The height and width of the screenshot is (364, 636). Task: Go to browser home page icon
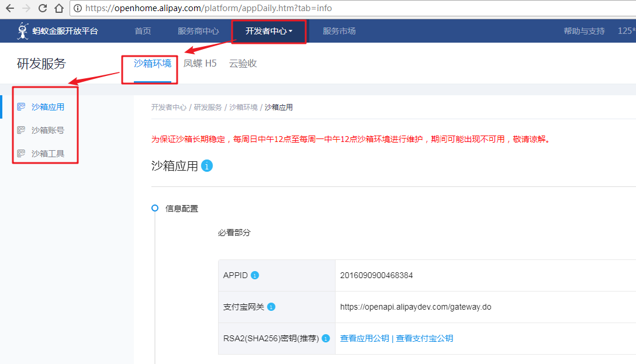click(59, 9)
